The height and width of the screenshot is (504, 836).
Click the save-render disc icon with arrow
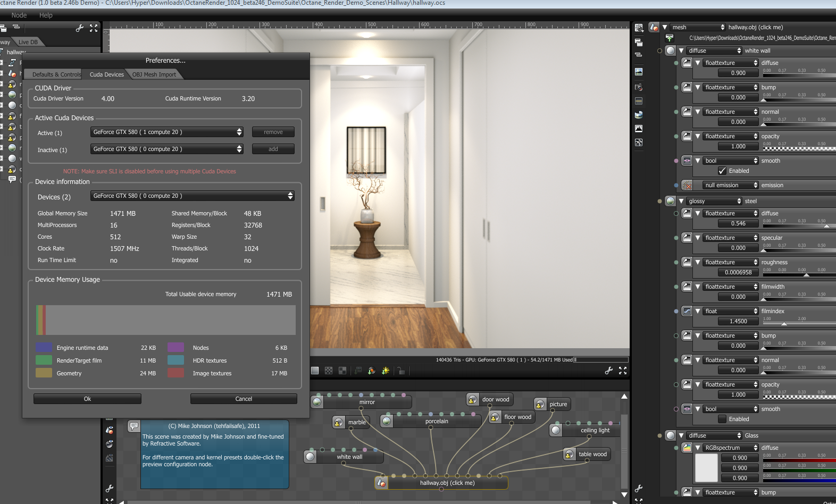click(372, 371)
